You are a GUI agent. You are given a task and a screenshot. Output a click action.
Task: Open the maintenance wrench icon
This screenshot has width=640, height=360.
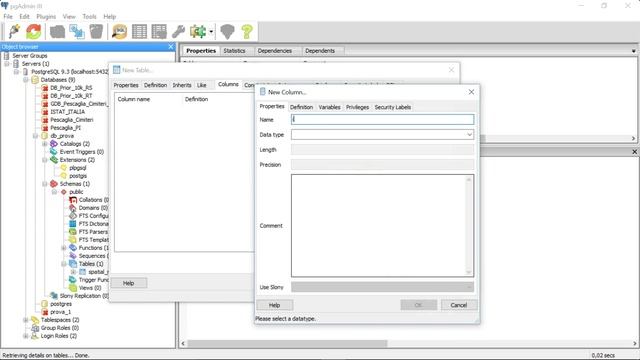pos(178,31)
